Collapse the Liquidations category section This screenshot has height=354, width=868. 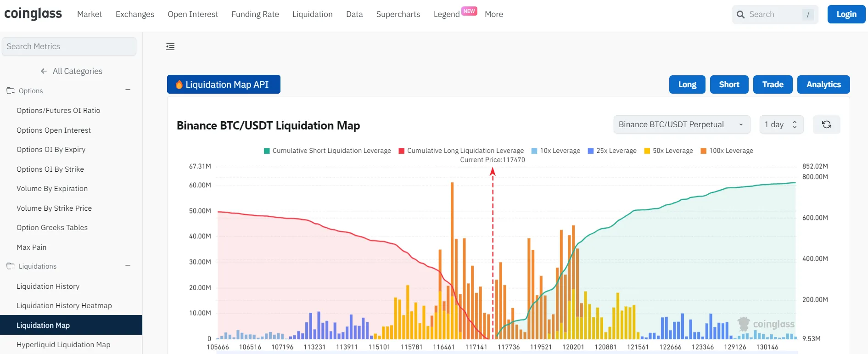pos(128,265)
